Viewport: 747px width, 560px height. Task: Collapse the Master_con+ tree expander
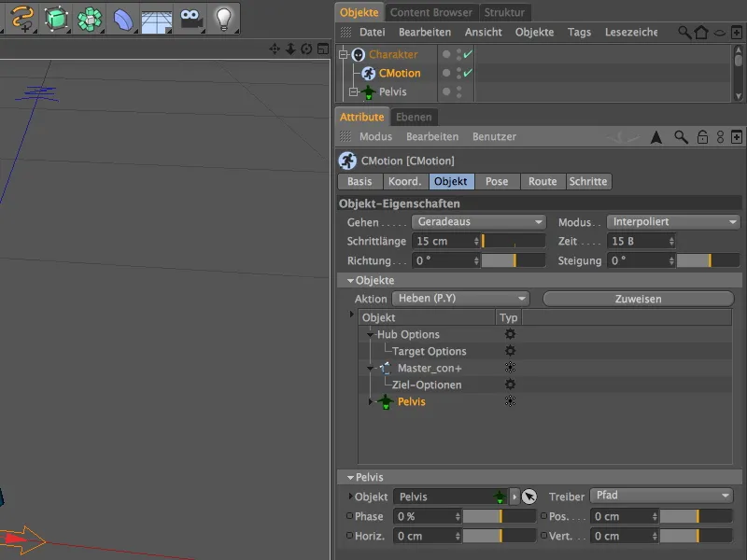pos(369,368)
